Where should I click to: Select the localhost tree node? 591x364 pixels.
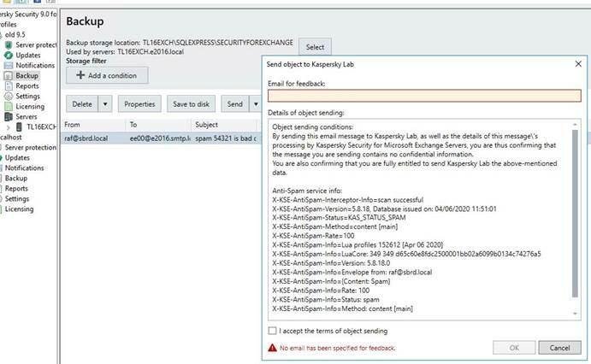[x=11, y=137]
